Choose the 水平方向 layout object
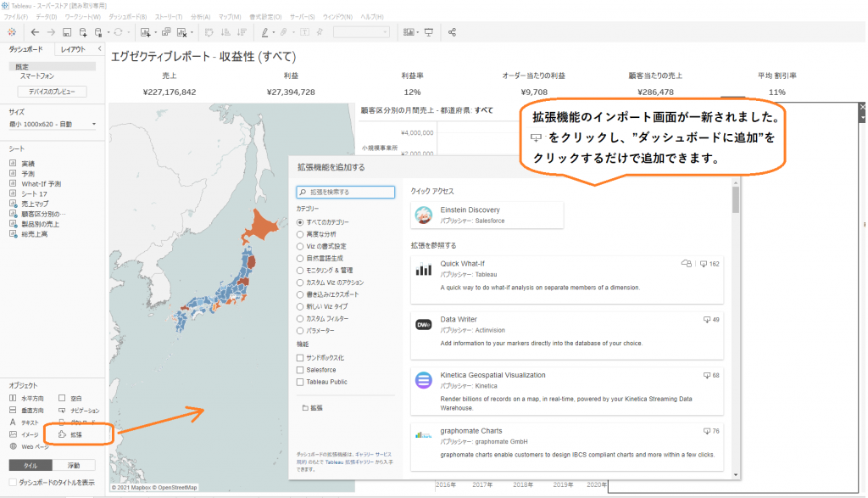The image size is (868, 498). point(13,399)
